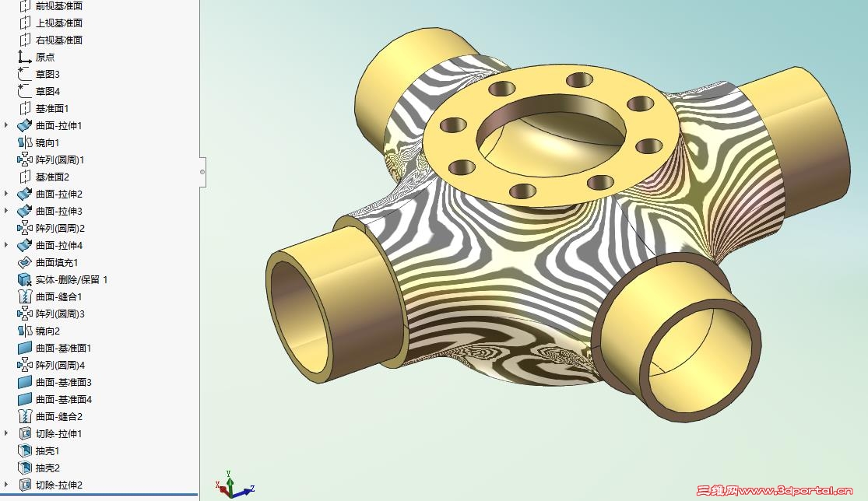Select the text 草图3 in tree

tap(47, 74)
